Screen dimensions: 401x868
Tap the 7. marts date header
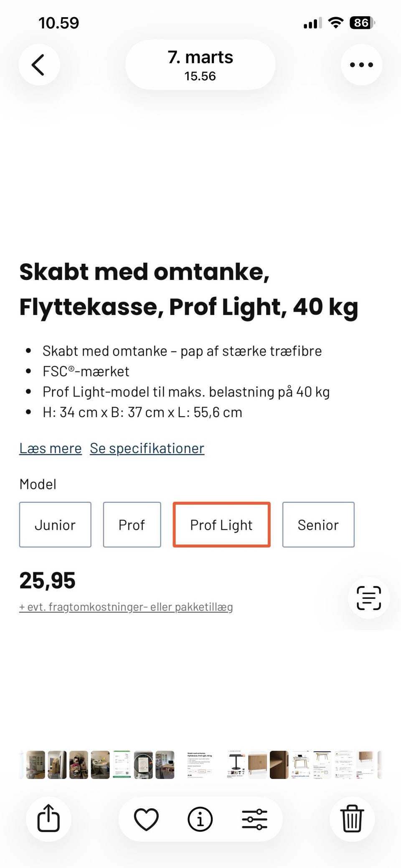pyautogui.click(x=200, y=65)
